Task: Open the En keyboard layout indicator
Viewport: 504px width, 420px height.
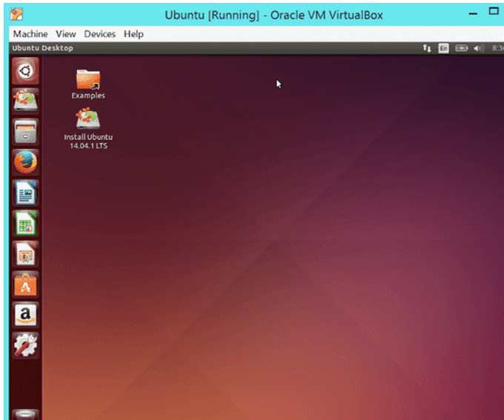Action: (443, 48)
